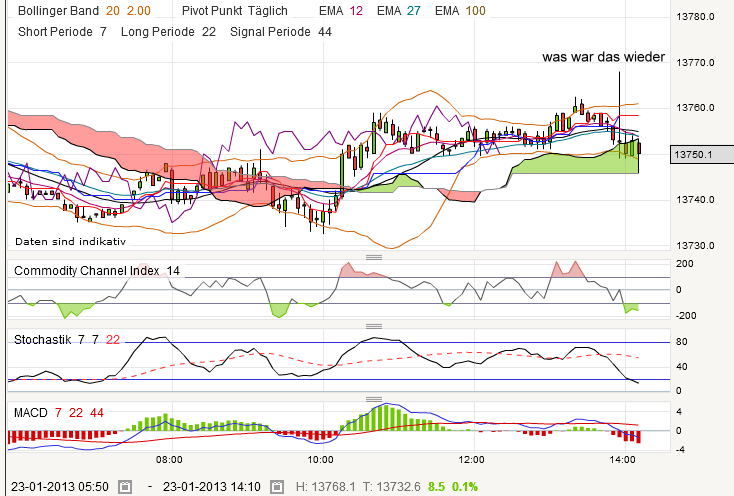Click the 13740.0 price axis label

696,200
